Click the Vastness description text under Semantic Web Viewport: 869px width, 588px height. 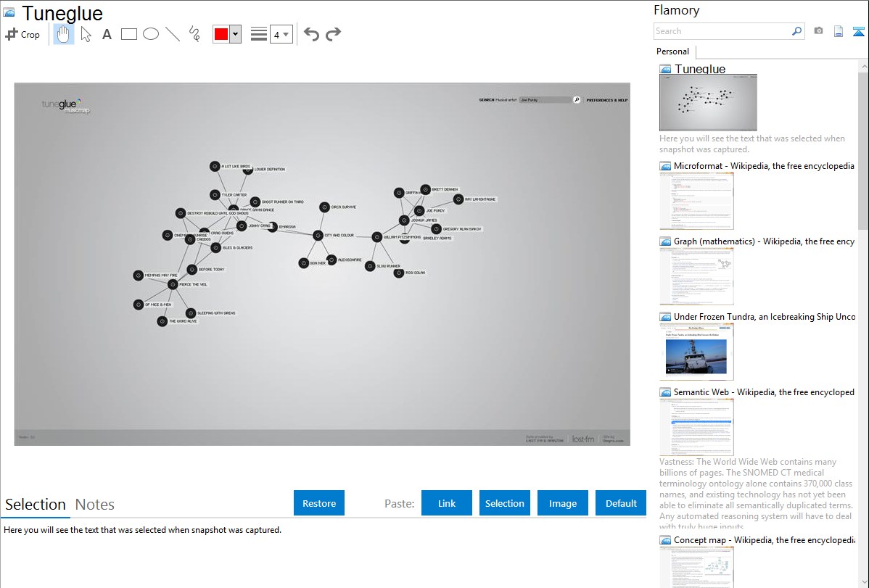[x=756, y=494]
